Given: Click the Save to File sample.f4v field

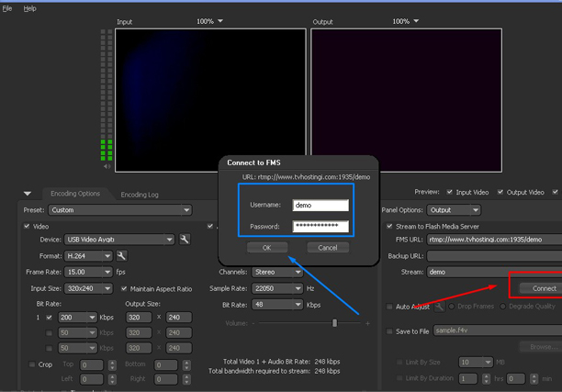Looking at the screenshot, I should tap(498, 330).
